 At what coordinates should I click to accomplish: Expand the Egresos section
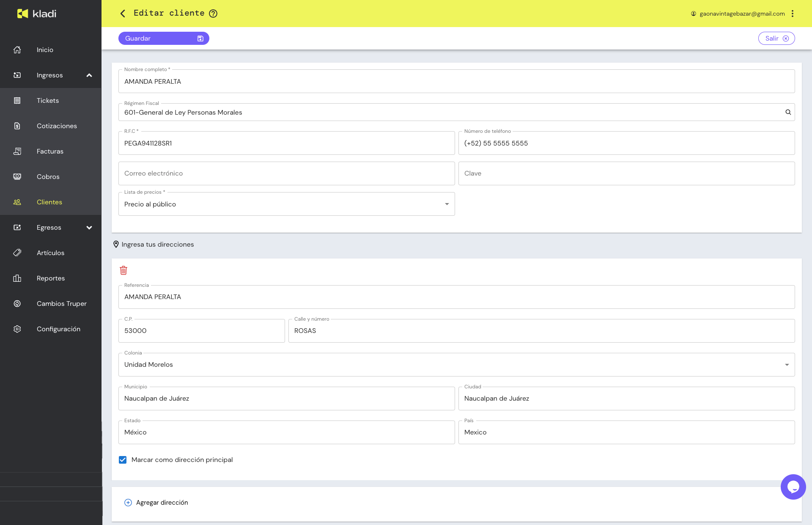tap(89, 227)
